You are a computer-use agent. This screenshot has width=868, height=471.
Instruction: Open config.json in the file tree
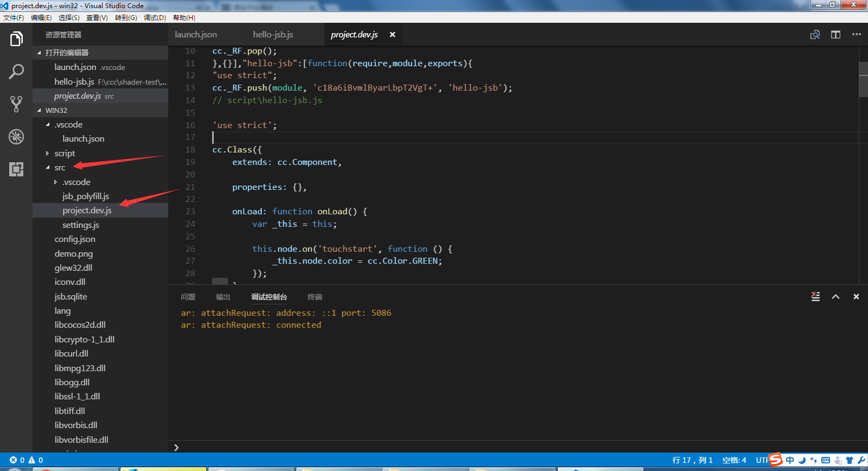click(x=100, y=239)
